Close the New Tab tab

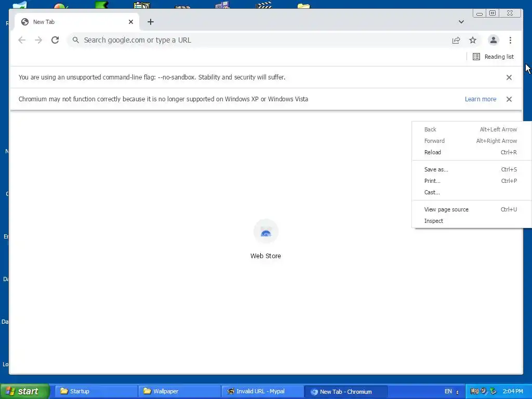[x=131, y=22]
